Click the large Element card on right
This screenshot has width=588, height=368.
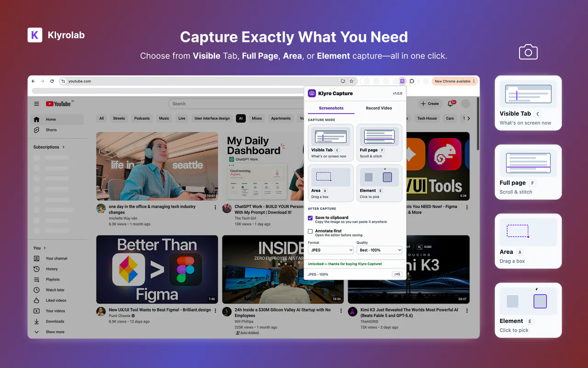(x=528, y=310)
